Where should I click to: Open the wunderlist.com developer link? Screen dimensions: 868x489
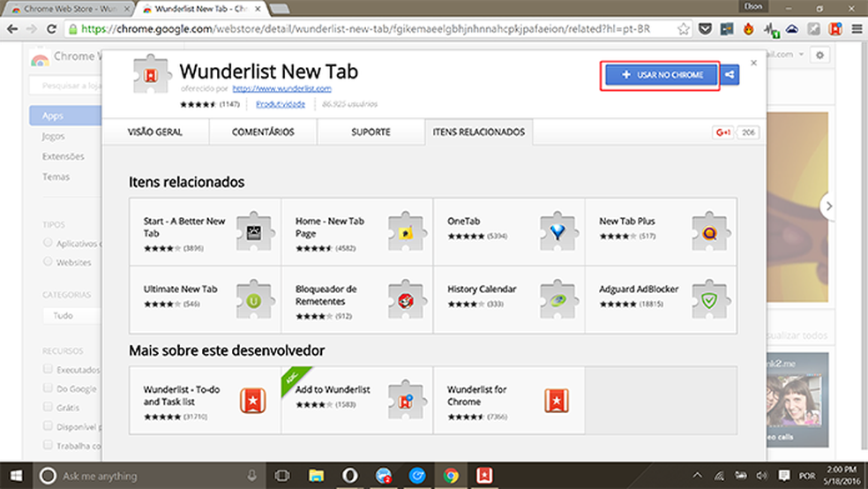click(x=281, y=88)
